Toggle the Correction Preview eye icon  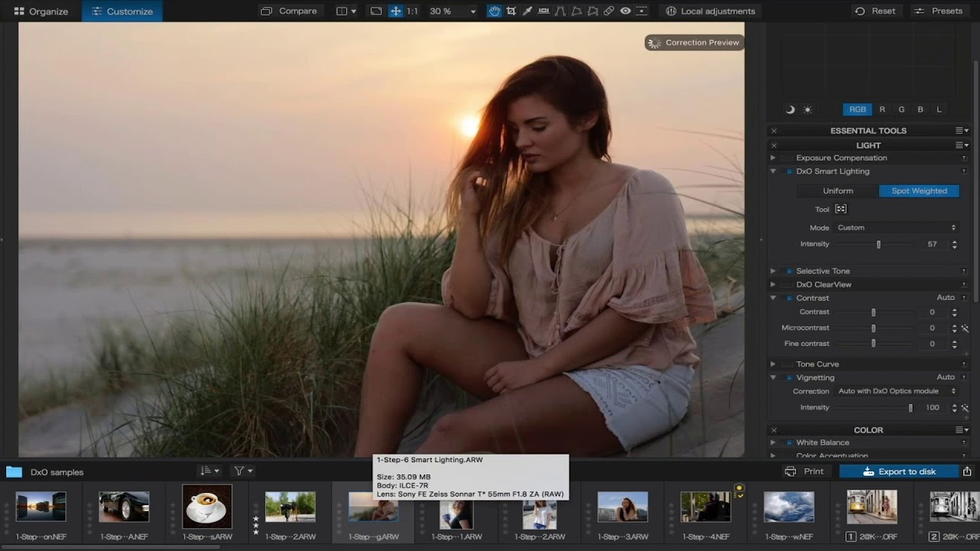pos(625,11)
